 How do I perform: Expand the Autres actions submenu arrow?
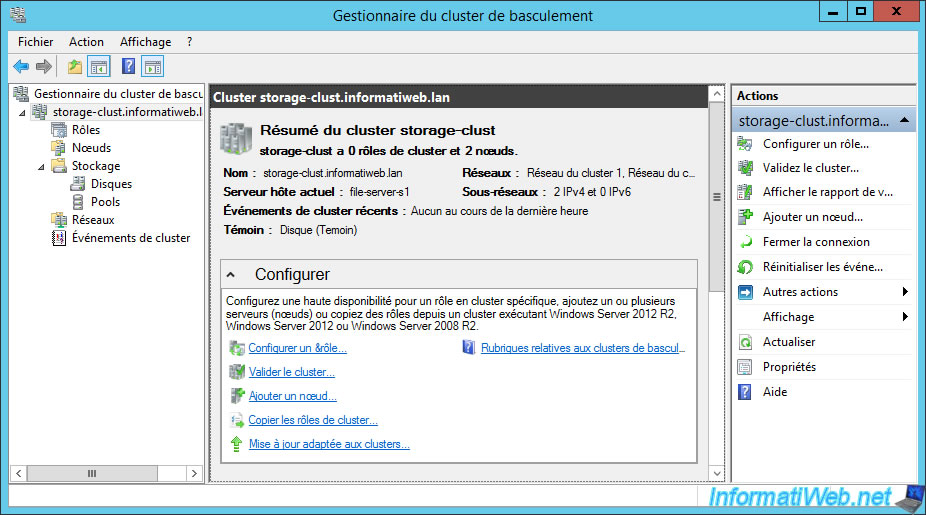pyautogui.click(x=905, y=291)
